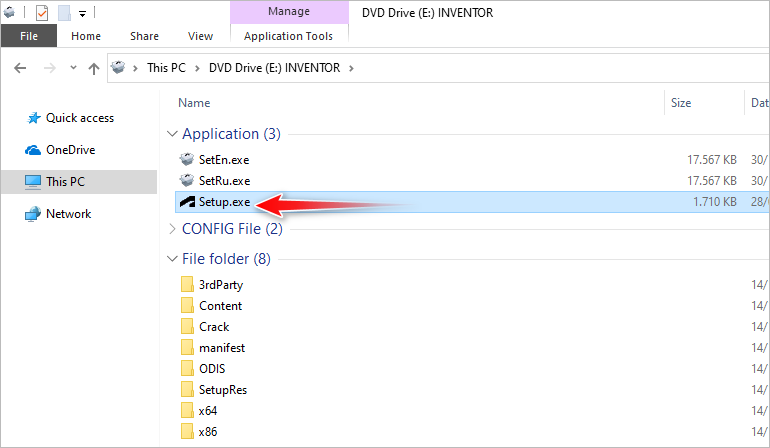The height and width of the screenshot is (448, 770).
Task: Go back with the Back arrow
Action: pos(21,69)
